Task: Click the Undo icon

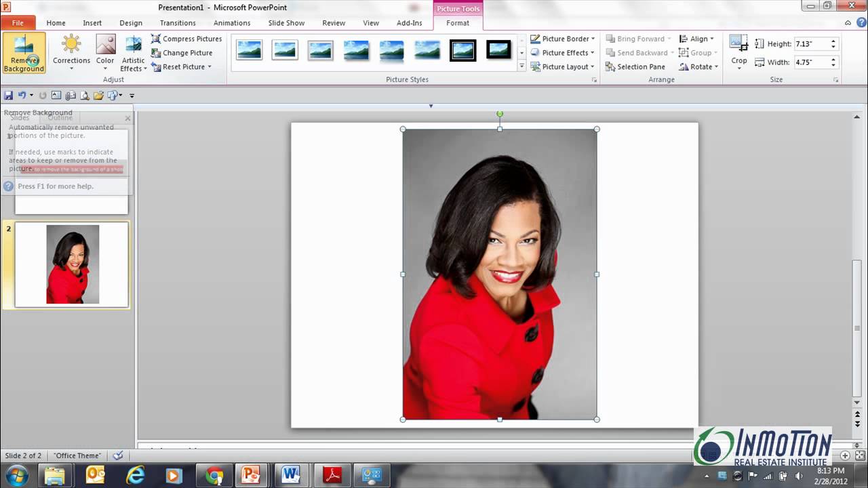Action: pyautogui.click(x=22, y=96)
